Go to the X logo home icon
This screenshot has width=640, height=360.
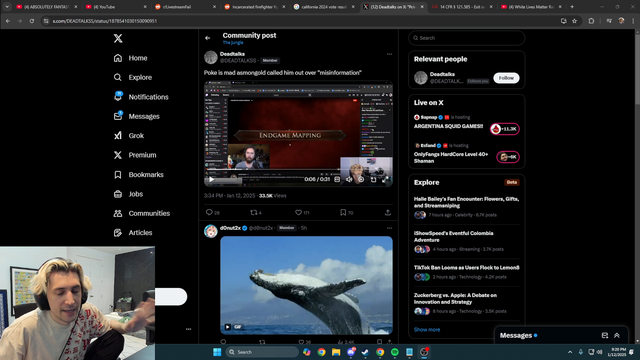coord(118,38)
